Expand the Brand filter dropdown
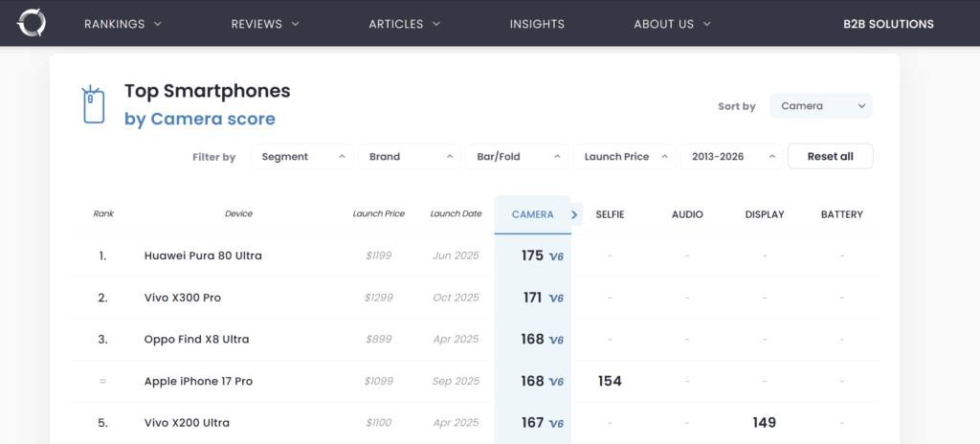 [x=410, y=157]
